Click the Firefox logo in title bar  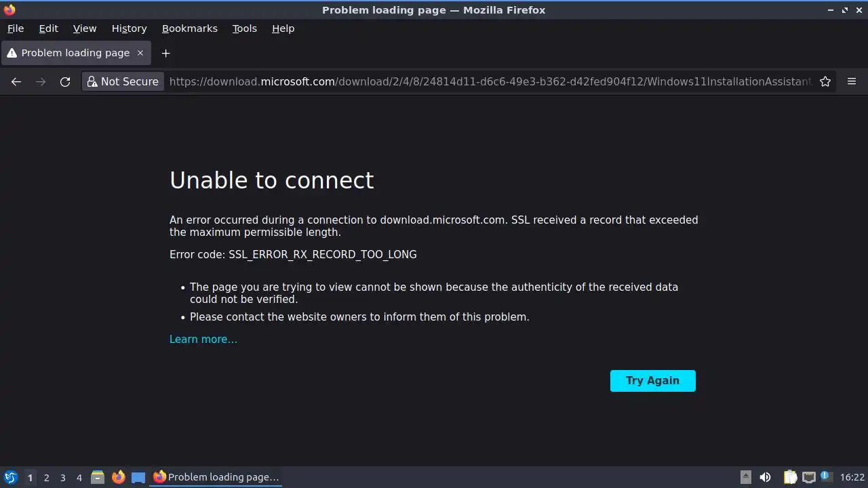[9, 9]
